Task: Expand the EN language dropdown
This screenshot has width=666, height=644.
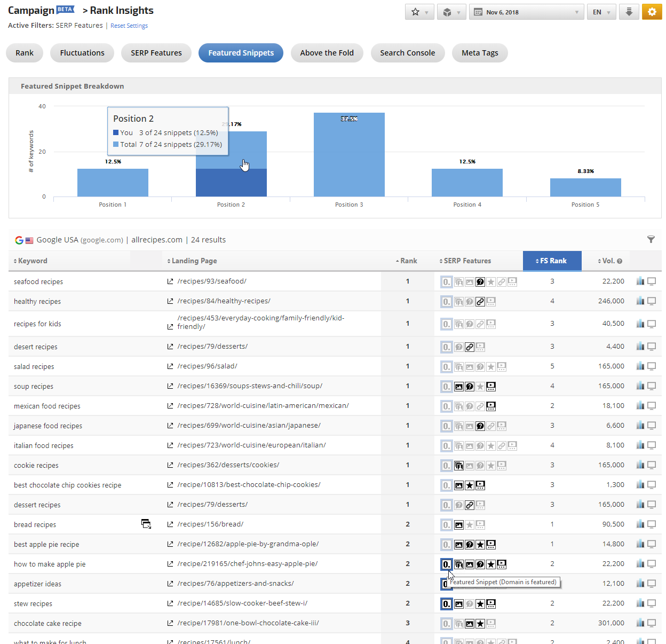Action: point(601,12)
